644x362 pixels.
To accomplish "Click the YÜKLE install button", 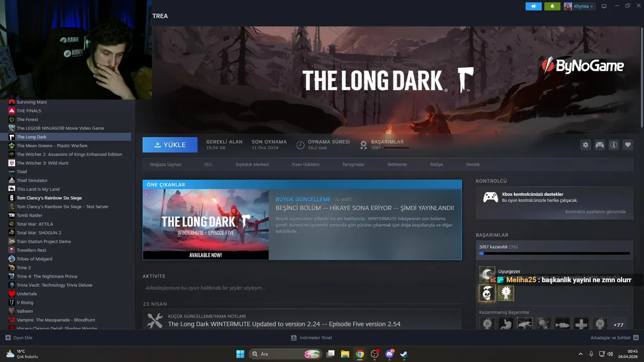I will [170, 145].
